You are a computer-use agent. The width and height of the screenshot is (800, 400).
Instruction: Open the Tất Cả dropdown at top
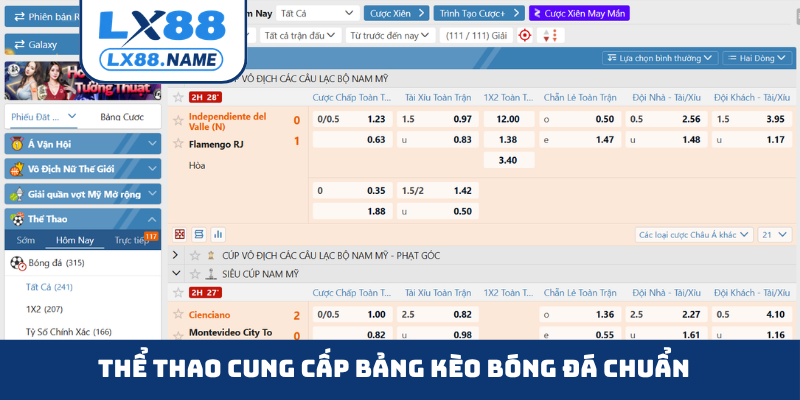(x=317, y=13)
